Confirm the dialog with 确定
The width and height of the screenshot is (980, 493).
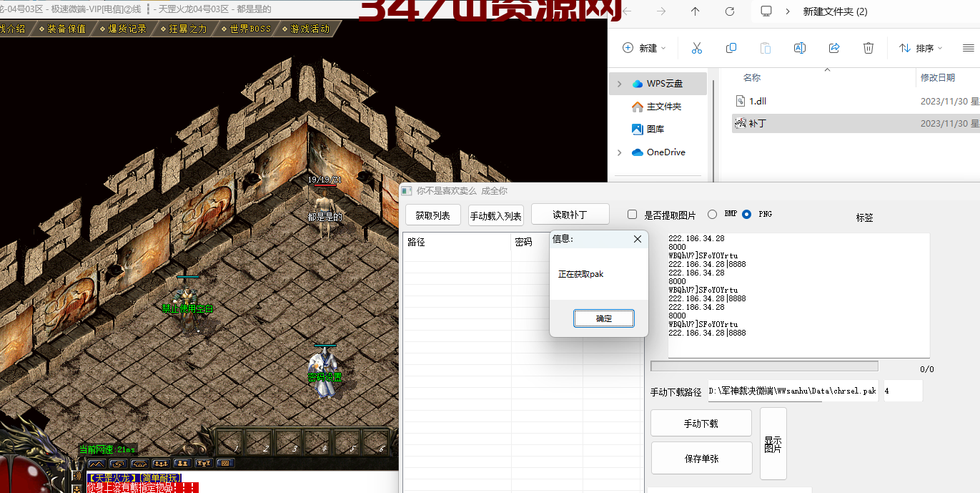[604, 318]
